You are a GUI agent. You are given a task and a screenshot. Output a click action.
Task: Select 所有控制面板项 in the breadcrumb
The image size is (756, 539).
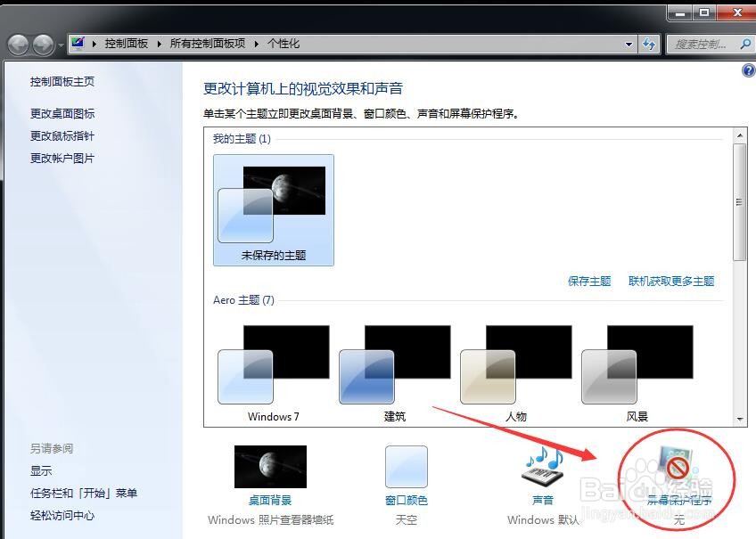click(x=208, y=44)
